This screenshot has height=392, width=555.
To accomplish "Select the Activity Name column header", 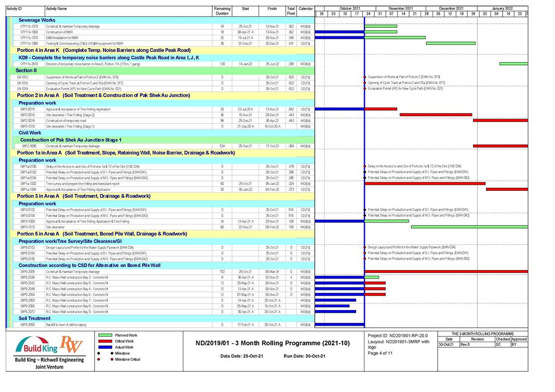I will pyautogui.click(x=128, y=11).
